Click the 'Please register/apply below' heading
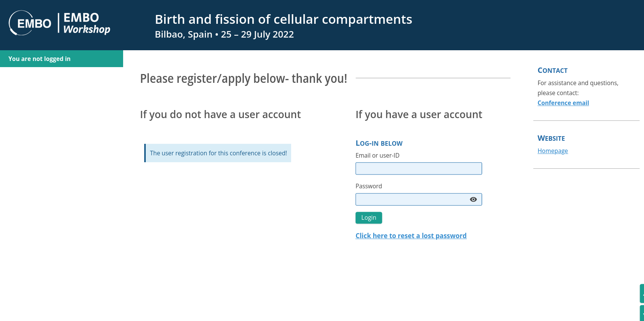Viewport: 644px width, 321px height. click(x=243, y=79)
